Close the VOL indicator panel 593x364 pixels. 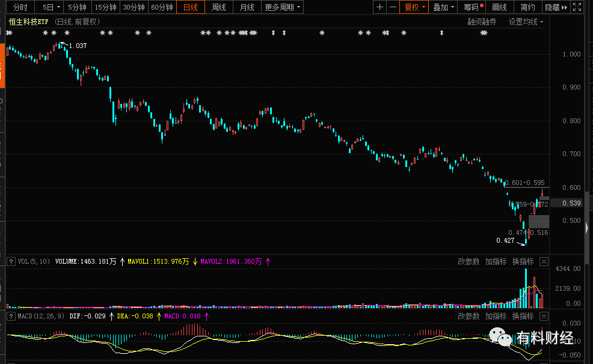click(544, 261)
